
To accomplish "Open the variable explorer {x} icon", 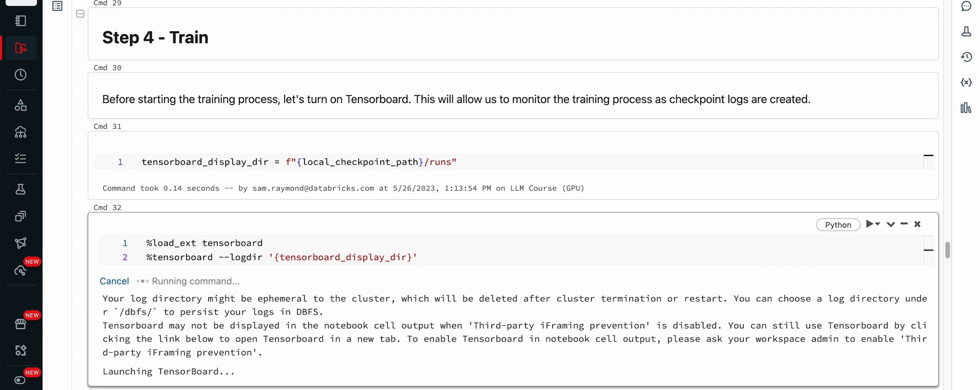I will pyautogui.click(x=966, y=82).
